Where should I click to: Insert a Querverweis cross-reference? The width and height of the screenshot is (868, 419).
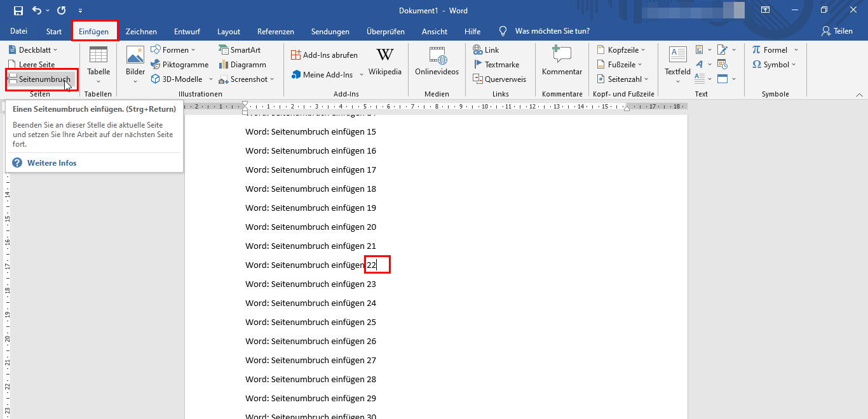499,79
